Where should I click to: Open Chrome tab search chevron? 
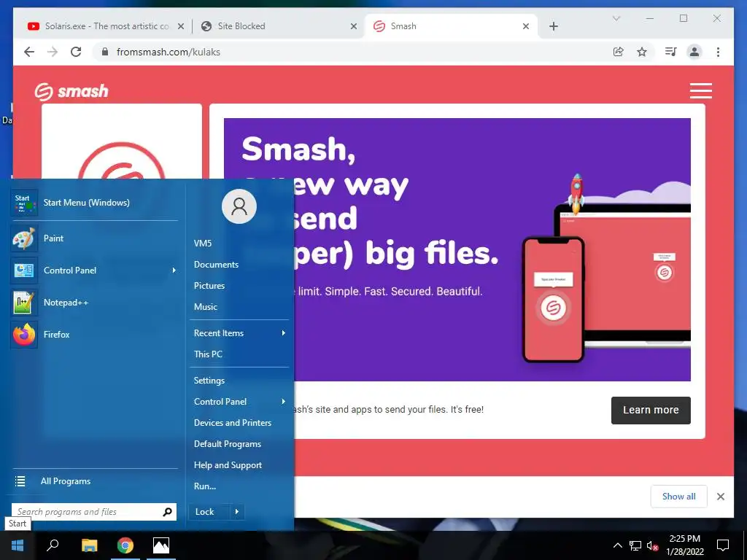coord(616,18)
